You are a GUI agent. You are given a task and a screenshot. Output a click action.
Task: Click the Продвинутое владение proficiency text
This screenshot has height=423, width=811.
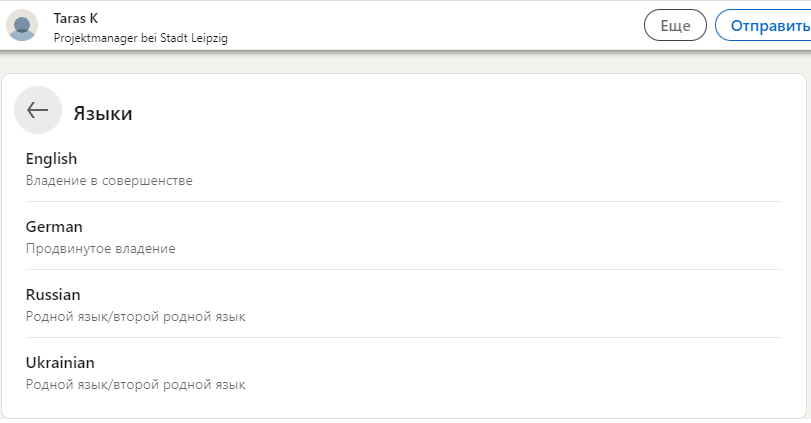[x=101, y=249]
